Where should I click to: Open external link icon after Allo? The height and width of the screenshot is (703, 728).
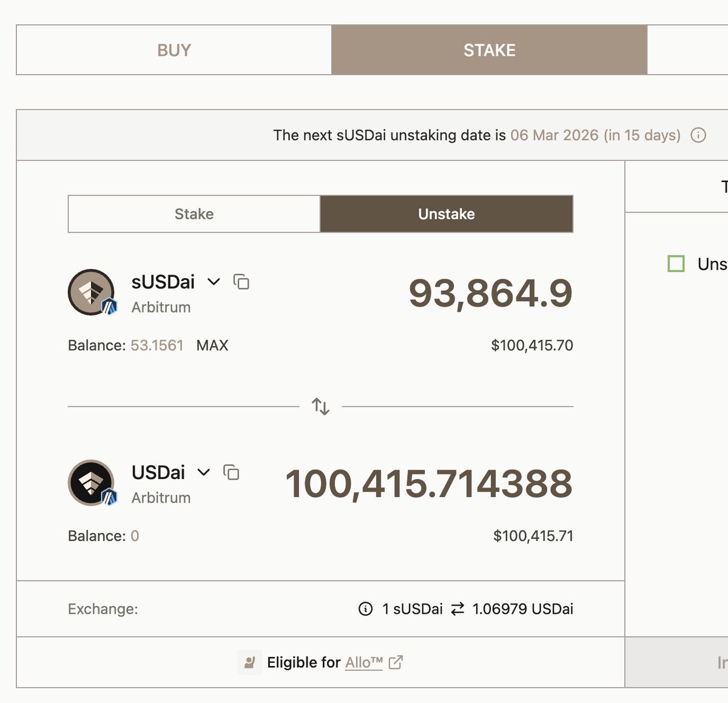coord(396,662)
